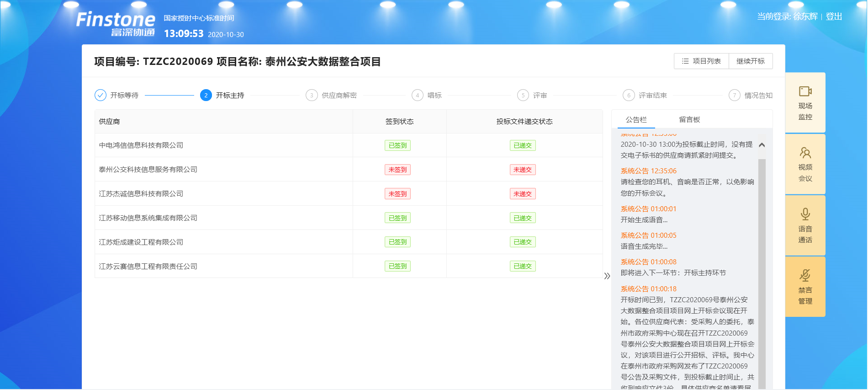The width and height of the screenshot is (868, 390).
Task: Open 禁言管理 mute management
Action: pos(805,287)
